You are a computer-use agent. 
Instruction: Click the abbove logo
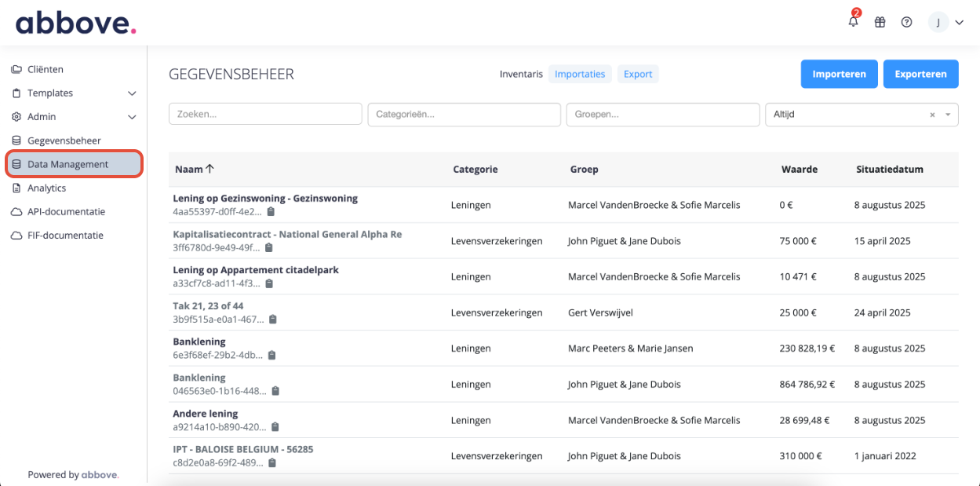76,23
